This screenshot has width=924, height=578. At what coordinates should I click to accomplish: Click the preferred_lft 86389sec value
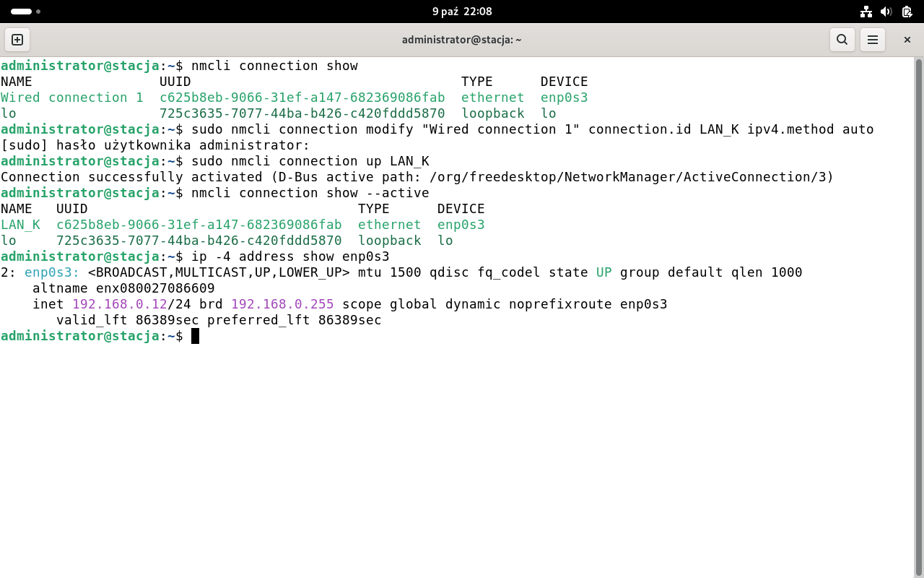pyautogui.click(x=295, y=320)
